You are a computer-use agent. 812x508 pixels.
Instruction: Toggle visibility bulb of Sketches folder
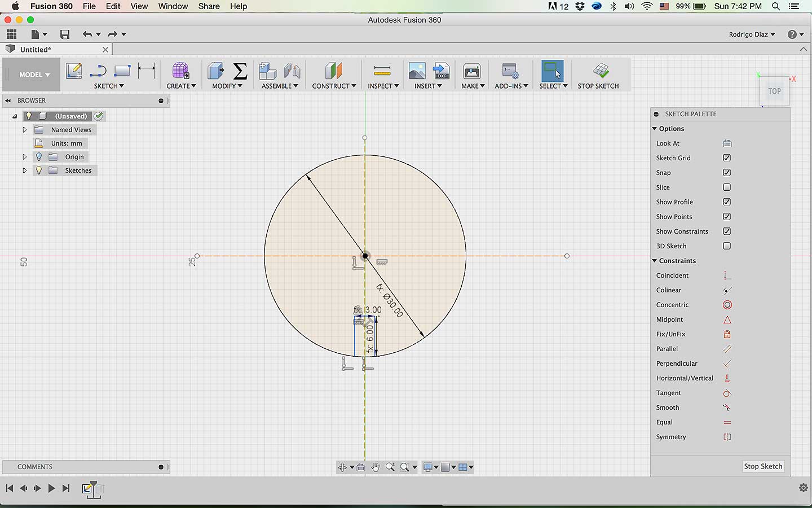[x=39, y=170]
